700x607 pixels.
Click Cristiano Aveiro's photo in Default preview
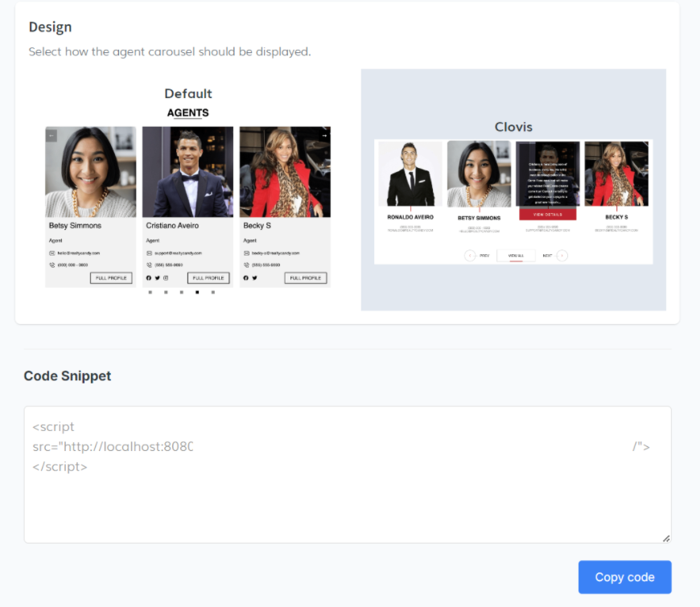pos(188,172)
